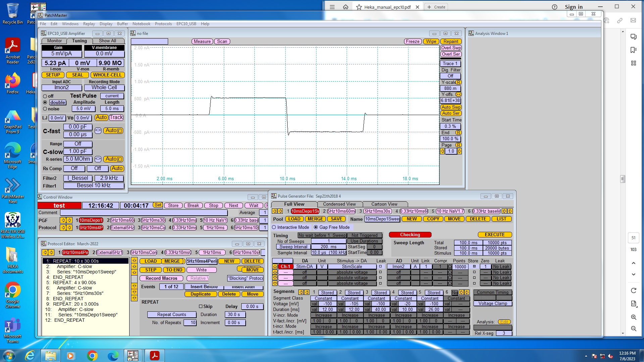Screen dimensions: 644x362
Task: Switch to the Show All tab
Action: coord(107,41)
